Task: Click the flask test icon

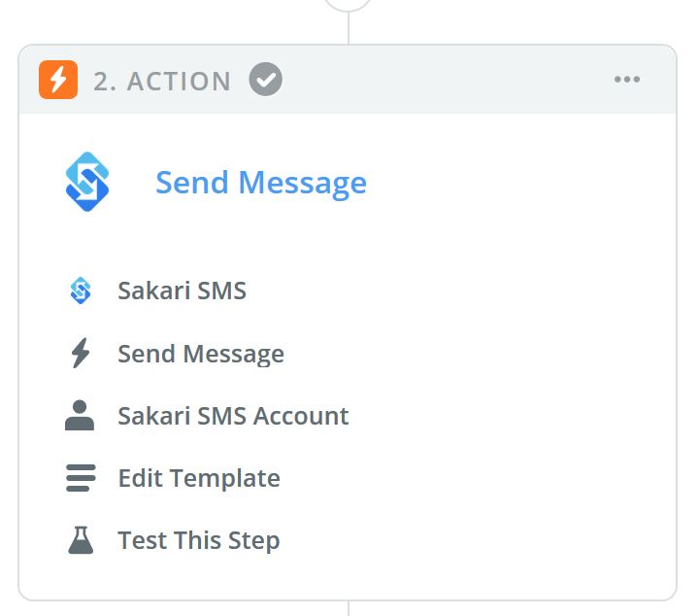Action: (x=81, y=540)
